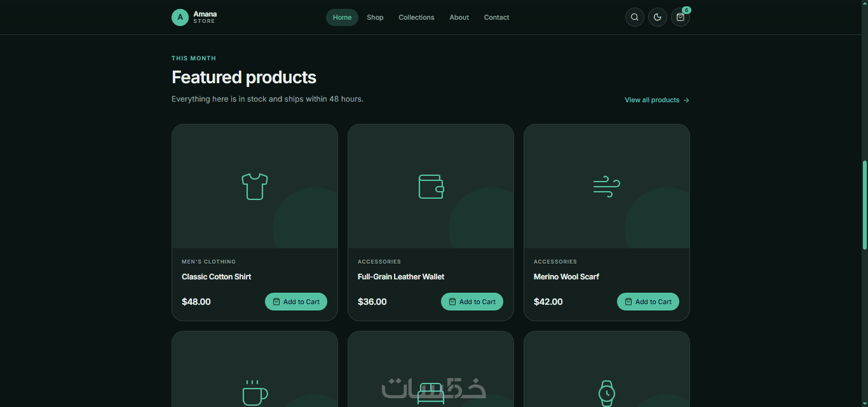868x407 pixels.
Task: Click the Amana Store logo
Action: point(194,17)
